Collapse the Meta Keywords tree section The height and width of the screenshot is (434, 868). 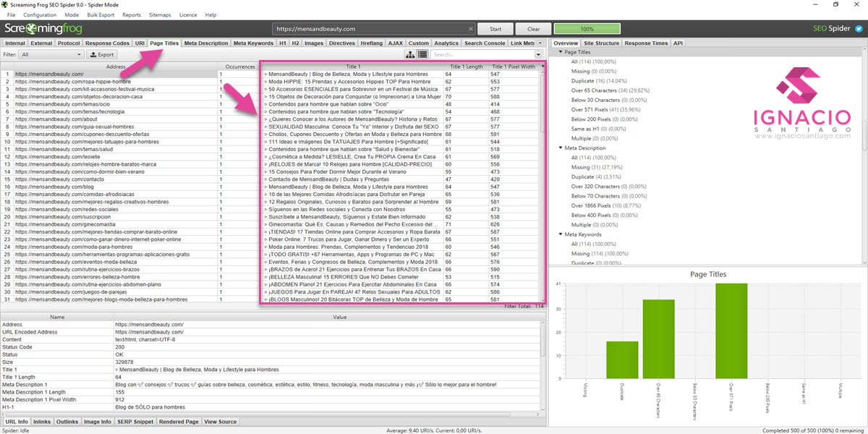[x=561, y=234]
